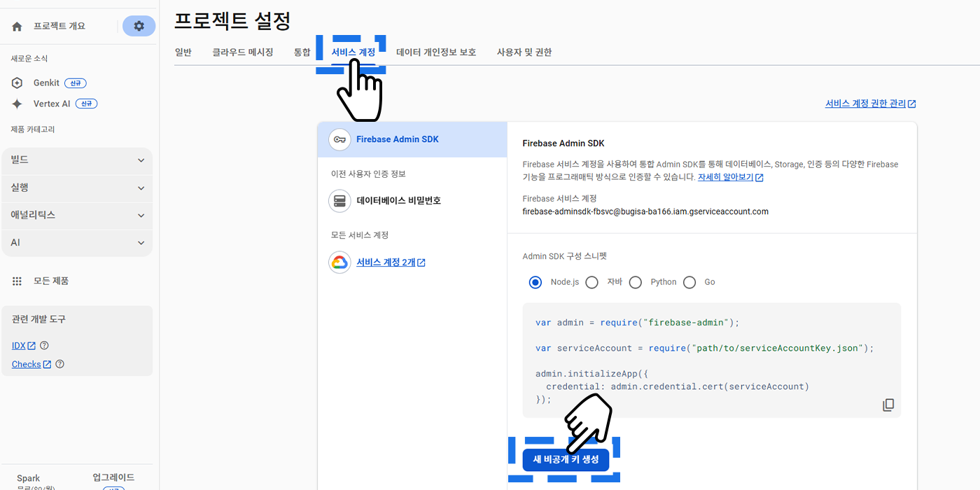Screen dimensions: 980x490
Task: Click external-link icon beside 자세히 알아보기
Action: pos(759,178)
